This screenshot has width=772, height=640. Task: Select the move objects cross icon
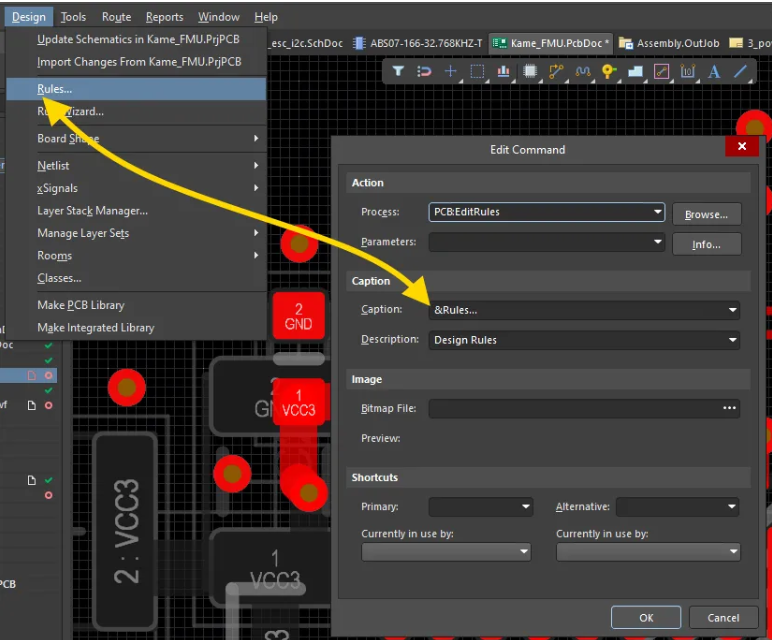pyautogui.click(x=450, y=72)
